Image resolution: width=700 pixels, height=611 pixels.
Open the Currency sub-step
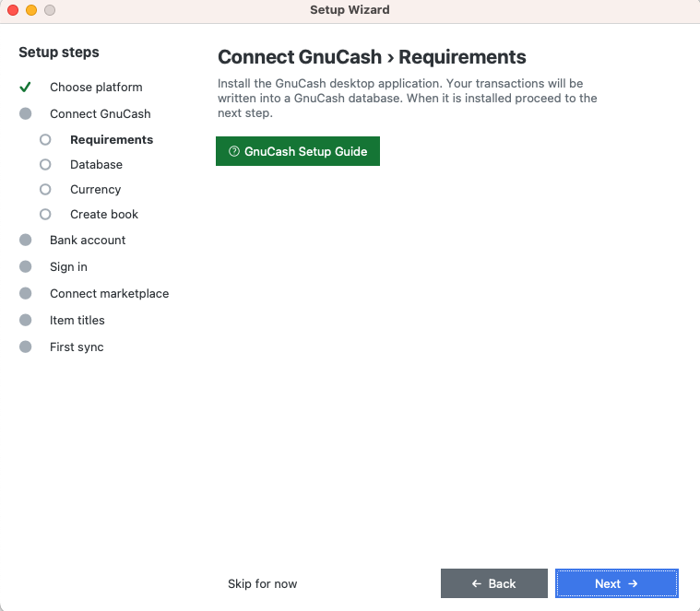(x=96, y=190)
